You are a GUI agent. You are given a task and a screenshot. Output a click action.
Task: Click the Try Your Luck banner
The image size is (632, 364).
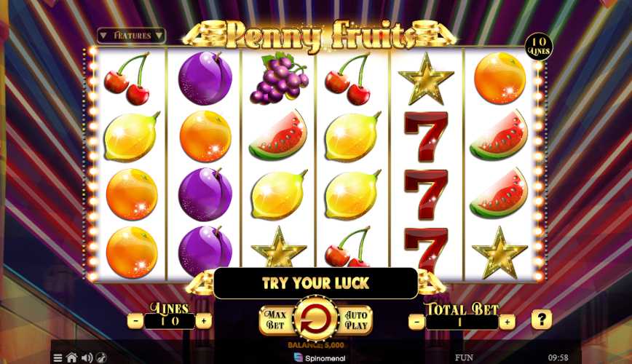coord(315,283)
